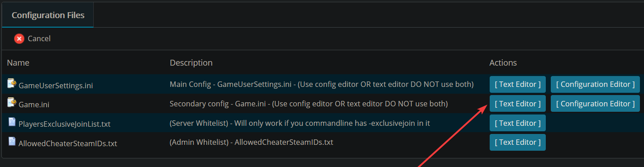This screenshot has width=644, height=167.
Task: Click the Name column header
Action: (18, 62)
